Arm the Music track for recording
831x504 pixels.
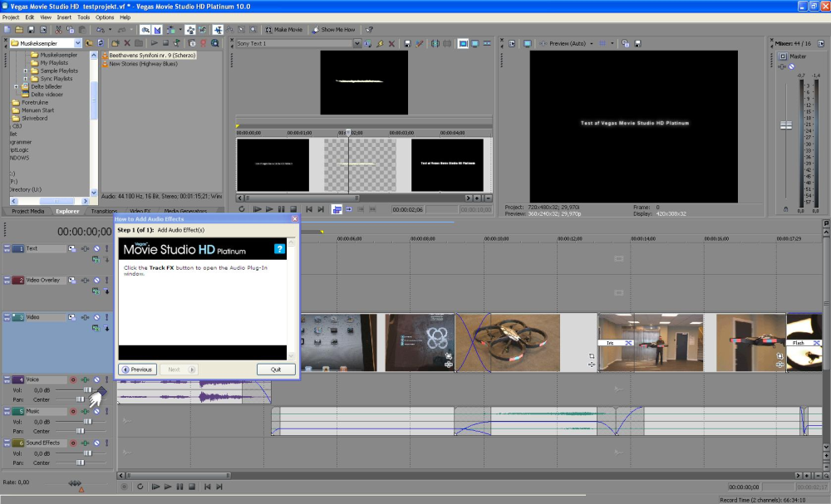pos(73,411)
